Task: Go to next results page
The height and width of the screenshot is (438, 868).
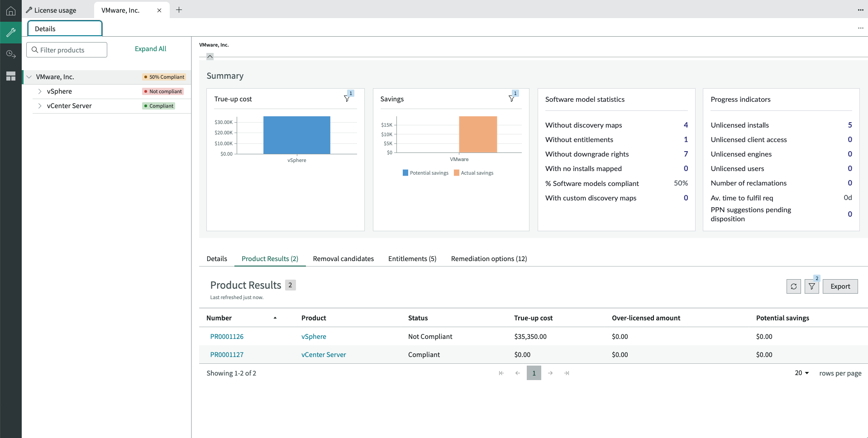Action: pyautogui.click(x=550, y=373)
